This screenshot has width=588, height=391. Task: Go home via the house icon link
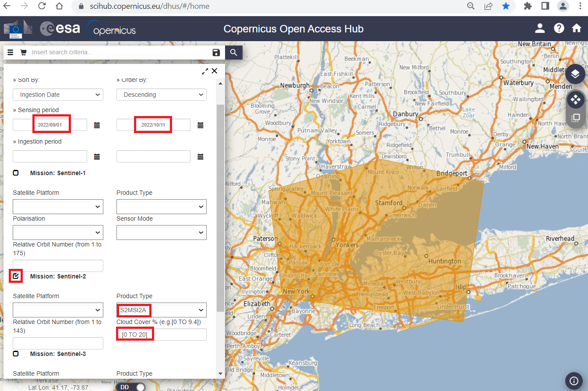577,28
